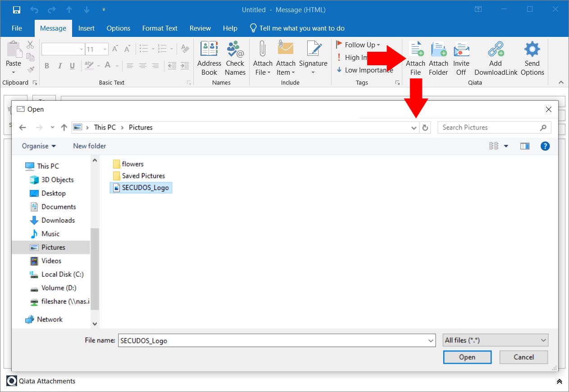This screenshot has width=569, height=392.
Task: Open the Open dialog help
Action: pyautogui.click(x=545, y=146)
